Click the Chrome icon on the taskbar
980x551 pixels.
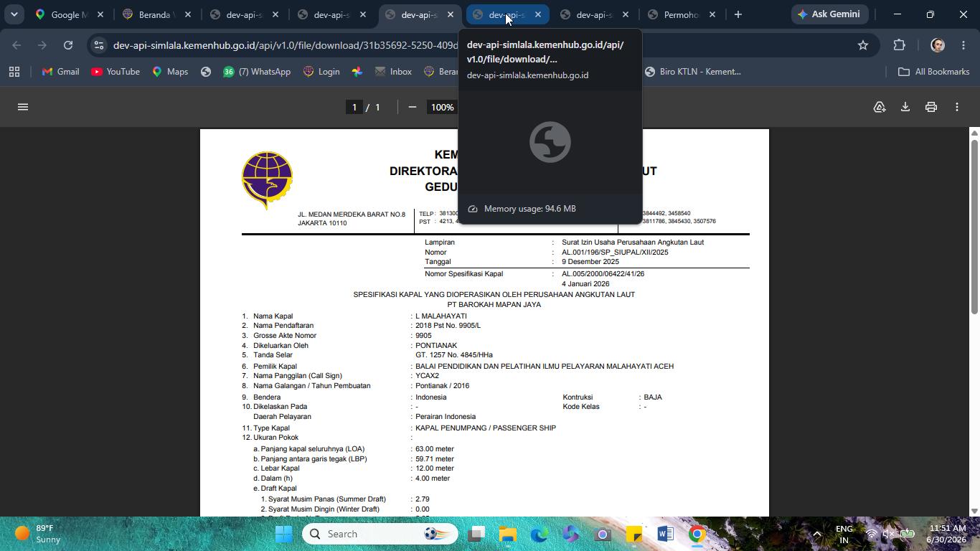pyautogui.click(x=697, y=534)
